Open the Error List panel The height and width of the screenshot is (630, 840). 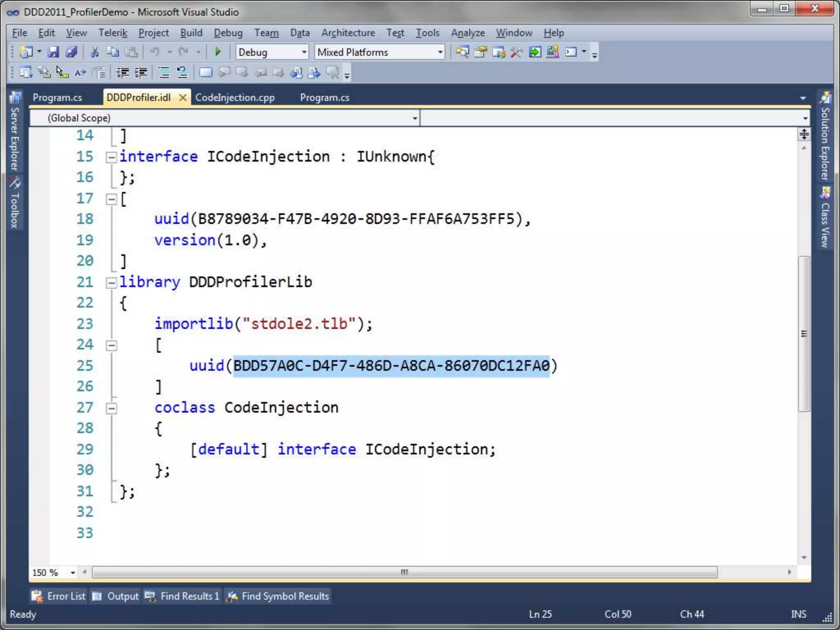[59, 596]
